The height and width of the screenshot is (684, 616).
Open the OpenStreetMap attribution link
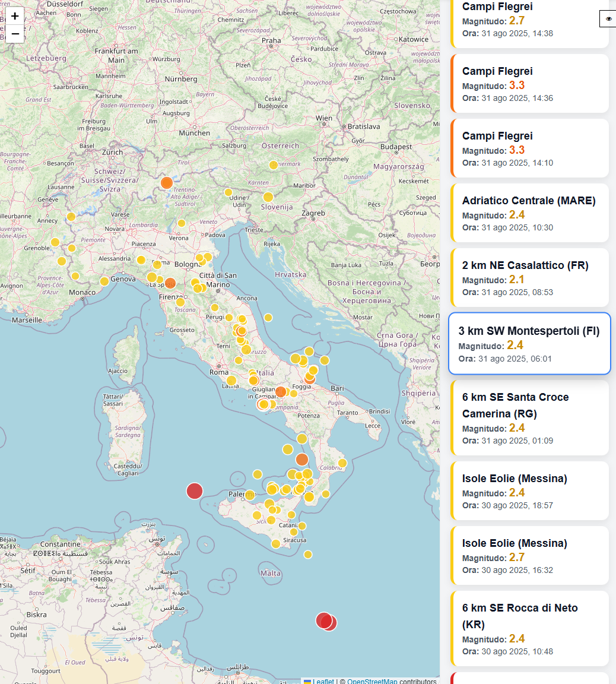pyautogui.click(x=372, y=682)
